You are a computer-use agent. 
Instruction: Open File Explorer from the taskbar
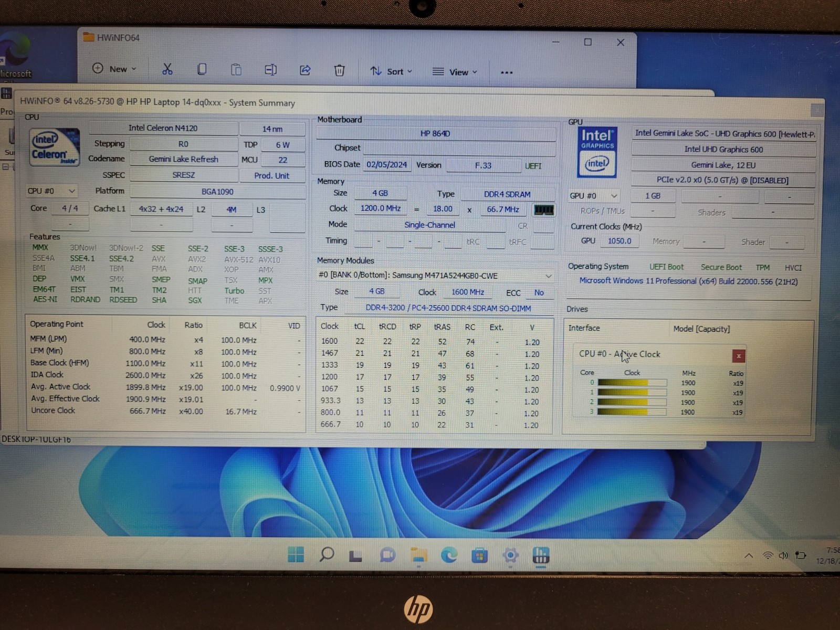418,555
